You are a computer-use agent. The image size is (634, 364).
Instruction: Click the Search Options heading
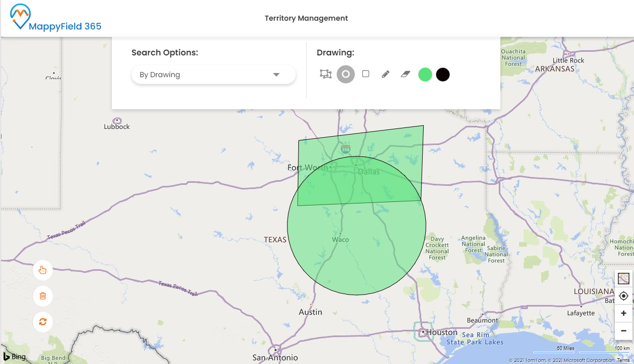point(165,52)
